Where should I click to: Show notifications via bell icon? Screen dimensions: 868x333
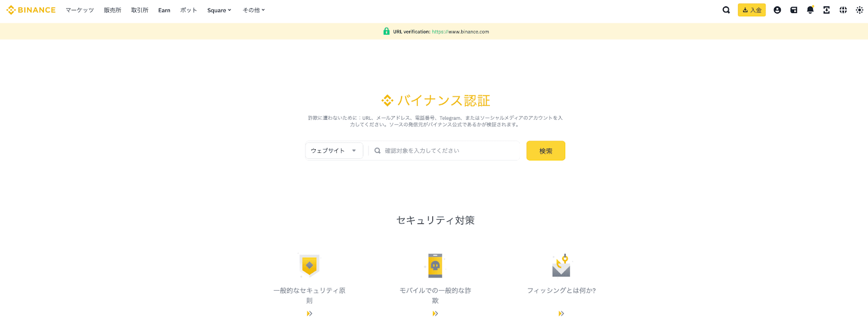tap(810, 10)
